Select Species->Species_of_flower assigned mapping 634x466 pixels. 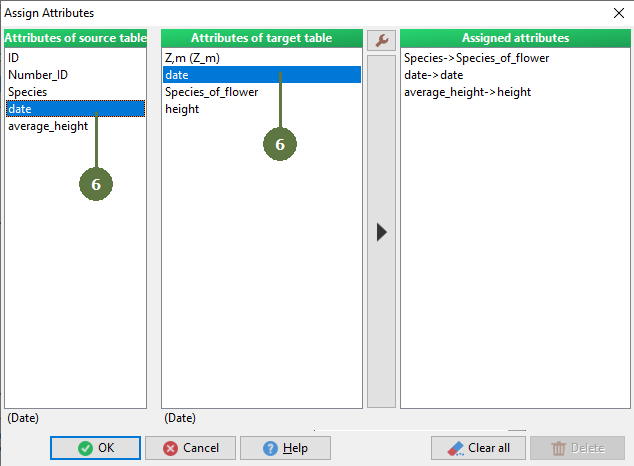[476, 58]
